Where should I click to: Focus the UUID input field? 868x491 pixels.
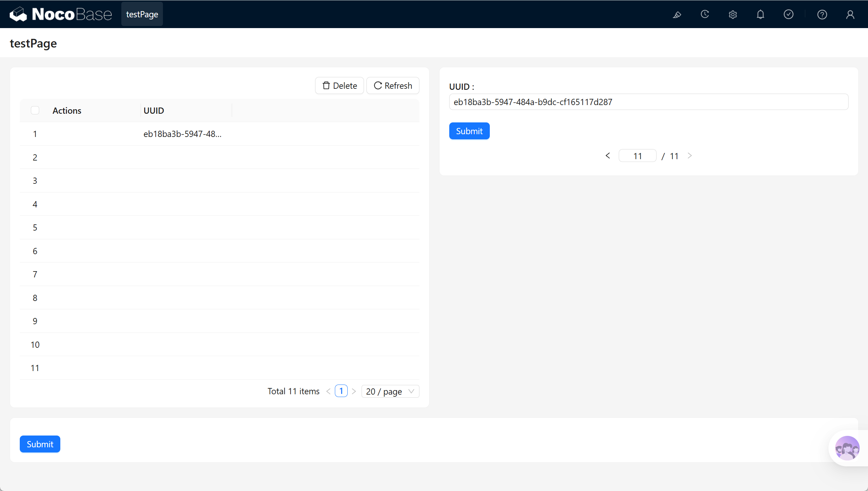[x=649, y=102]
